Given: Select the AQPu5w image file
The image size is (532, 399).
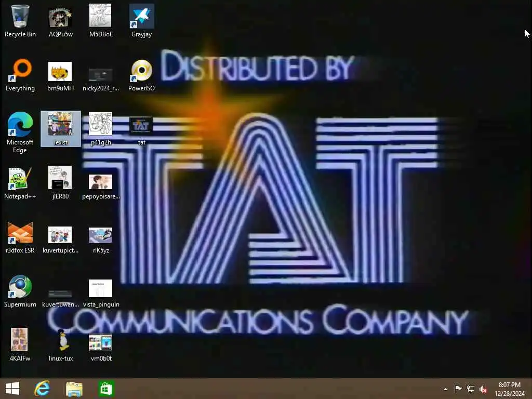Looking at the screenshot, I should [x=60, y=21].
